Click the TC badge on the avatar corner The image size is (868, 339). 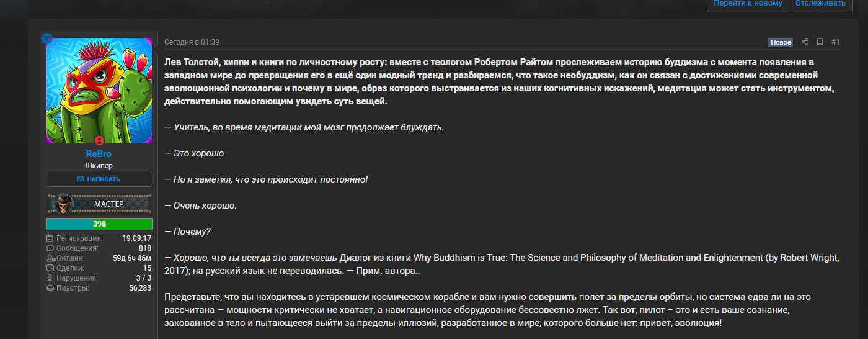pyautogui.click(x=46, y=38)
